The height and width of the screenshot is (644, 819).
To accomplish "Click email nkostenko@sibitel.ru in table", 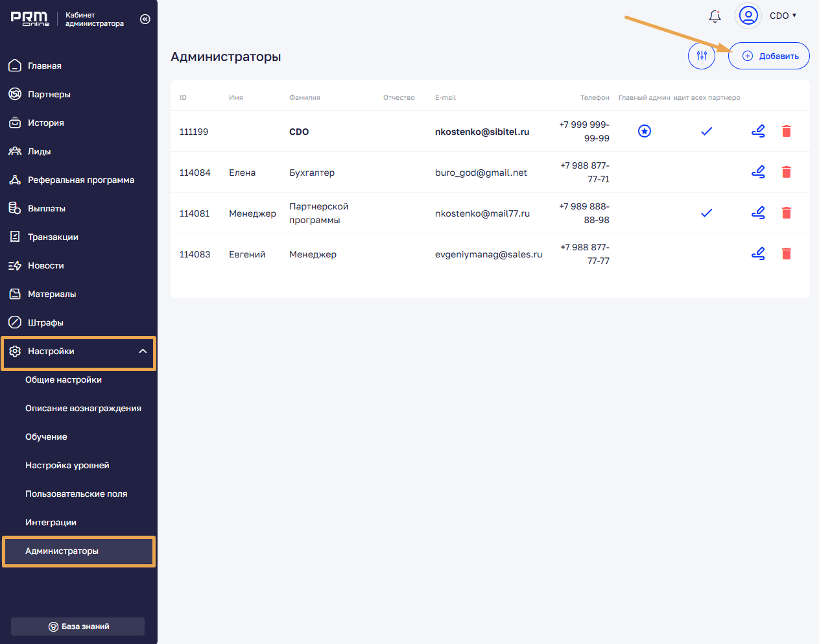I will click(482, 132).
